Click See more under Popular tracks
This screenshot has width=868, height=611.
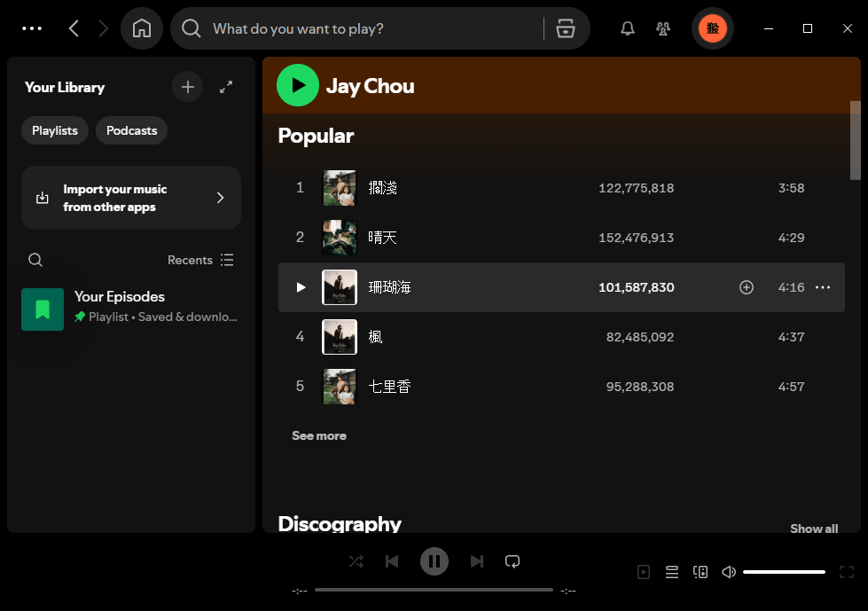[x=318, y=435]
